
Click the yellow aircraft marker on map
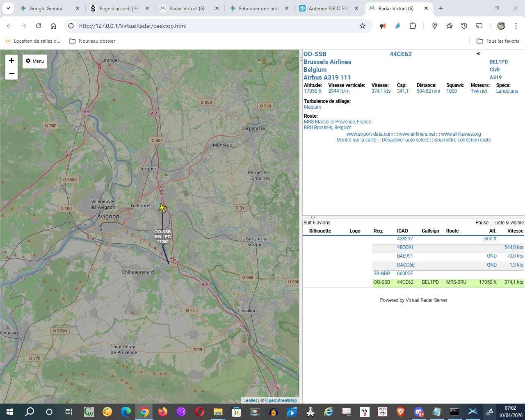[162, 208]
